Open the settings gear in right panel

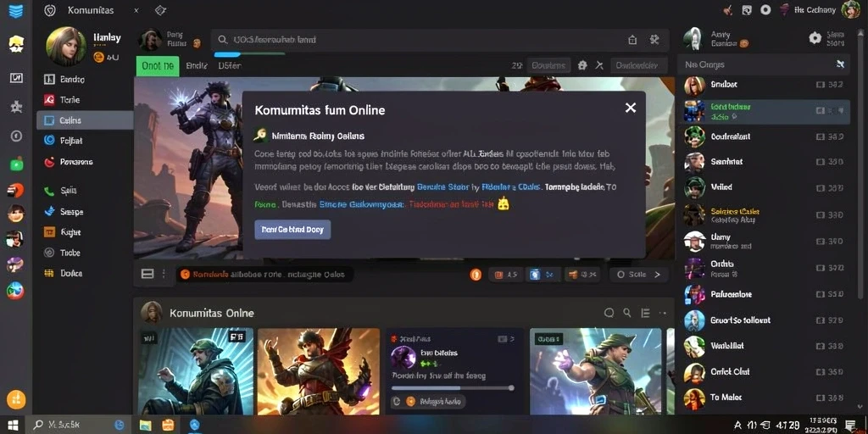[815, 37]
